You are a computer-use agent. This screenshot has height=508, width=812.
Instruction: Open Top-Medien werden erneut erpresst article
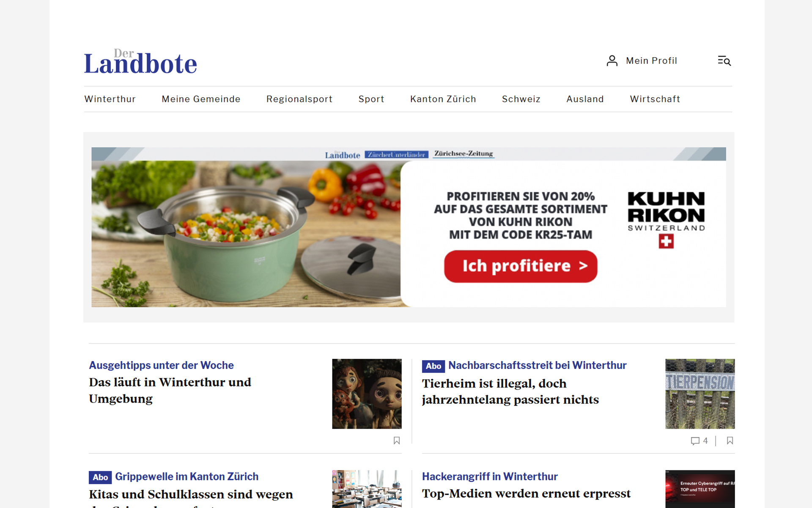pyautogui.click(x=526, y=494)
